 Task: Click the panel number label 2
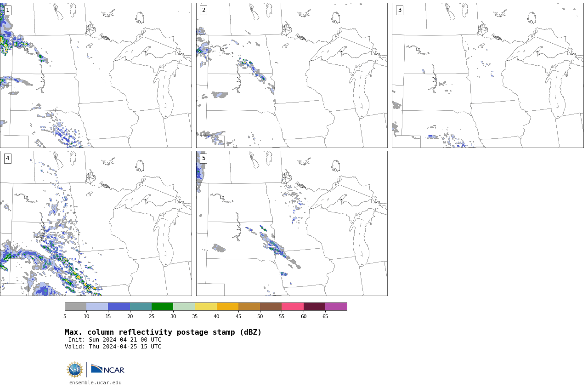click(204, 10)
